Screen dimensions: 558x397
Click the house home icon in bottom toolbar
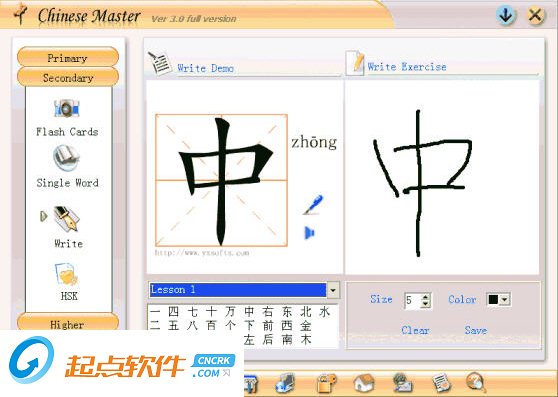click(x=364, y=383)
